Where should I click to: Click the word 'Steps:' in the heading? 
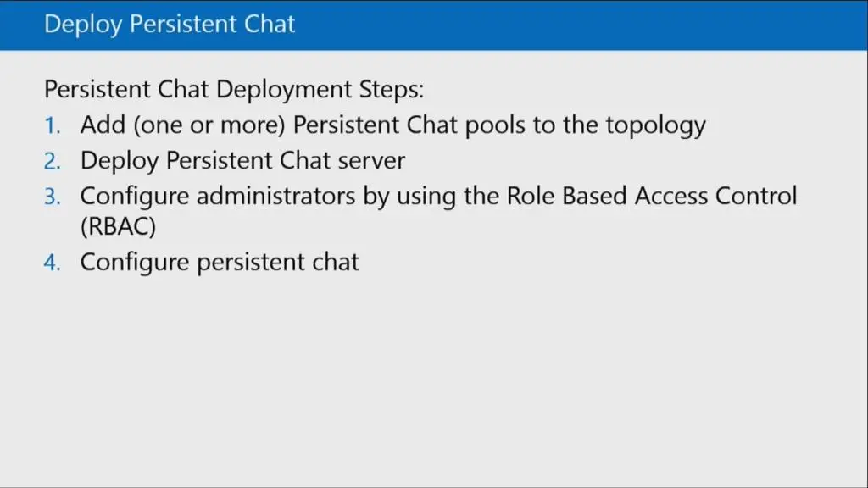(392, 90)
